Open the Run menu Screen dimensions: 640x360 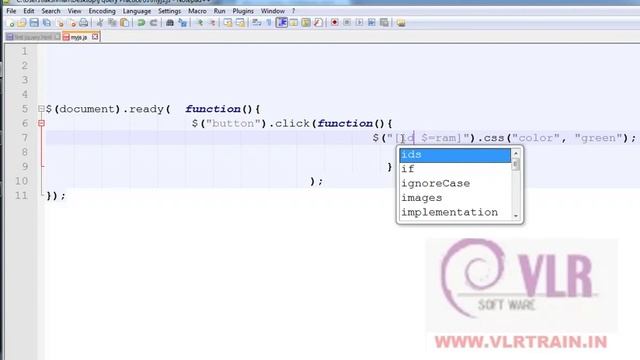point(219,11)
